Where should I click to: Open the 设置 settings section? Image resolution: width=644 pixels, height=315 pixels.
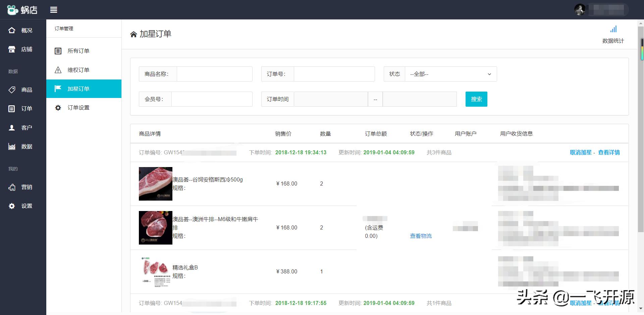coord(23,206)
